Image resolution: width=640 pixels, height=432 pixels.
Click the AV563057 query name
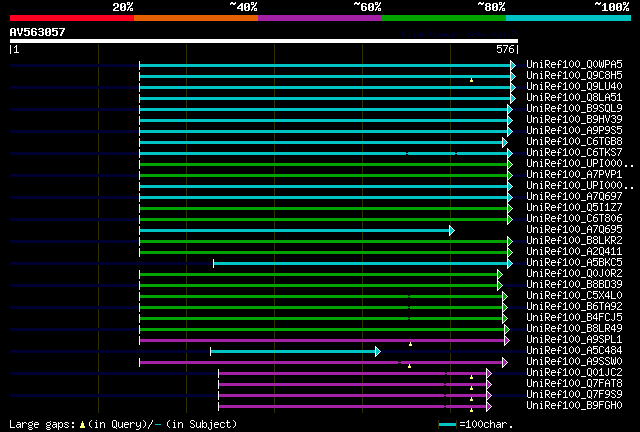(x=38, y=32)
